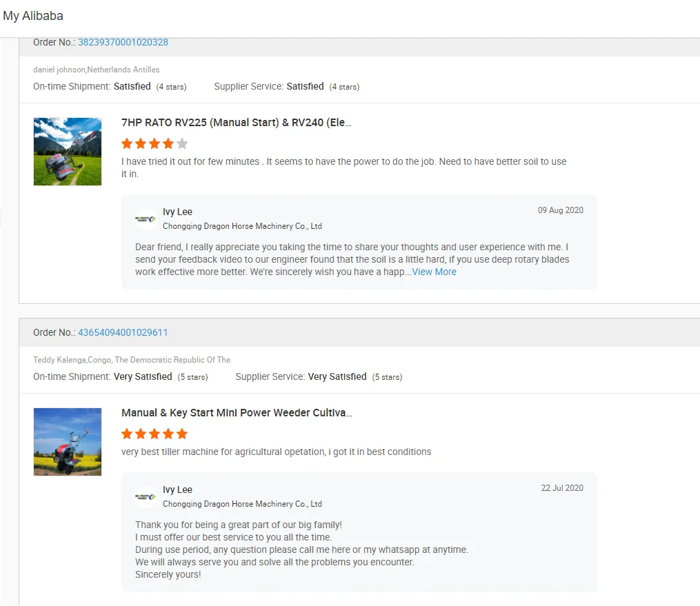Open order number 38239370001020328
The width and height of the screenshot is (700, 606).
pyautogui.click(x=123, y=42)
